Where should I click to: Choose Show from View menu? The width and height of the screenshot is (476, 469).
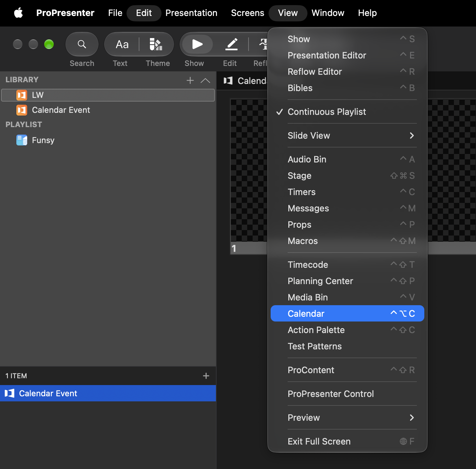click(347, 39)
